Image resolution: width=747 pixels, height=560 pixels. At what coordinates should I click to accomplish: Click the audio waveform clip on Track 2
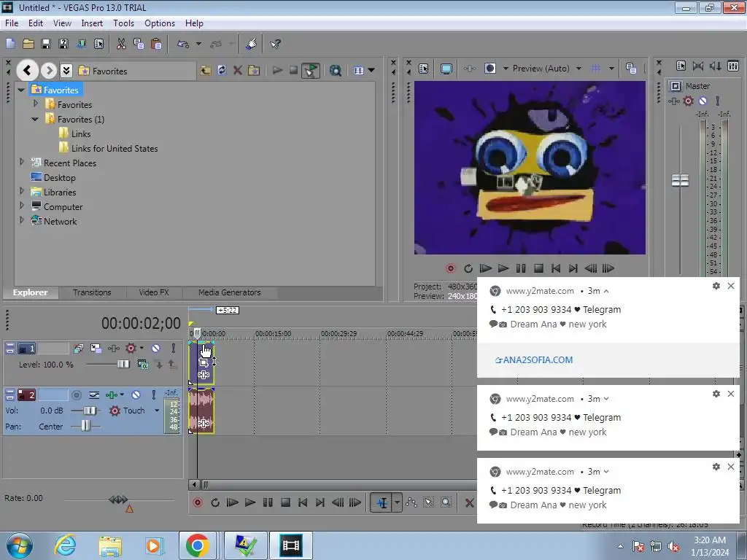click(201, 411)
